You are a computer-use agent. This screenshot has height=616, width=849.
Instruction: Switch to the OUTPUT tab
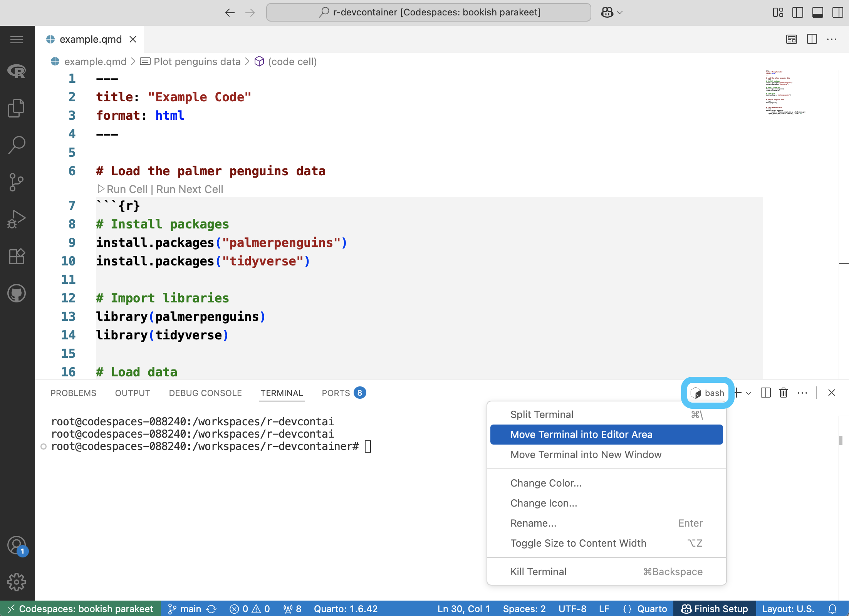click(x=133, y=393)
